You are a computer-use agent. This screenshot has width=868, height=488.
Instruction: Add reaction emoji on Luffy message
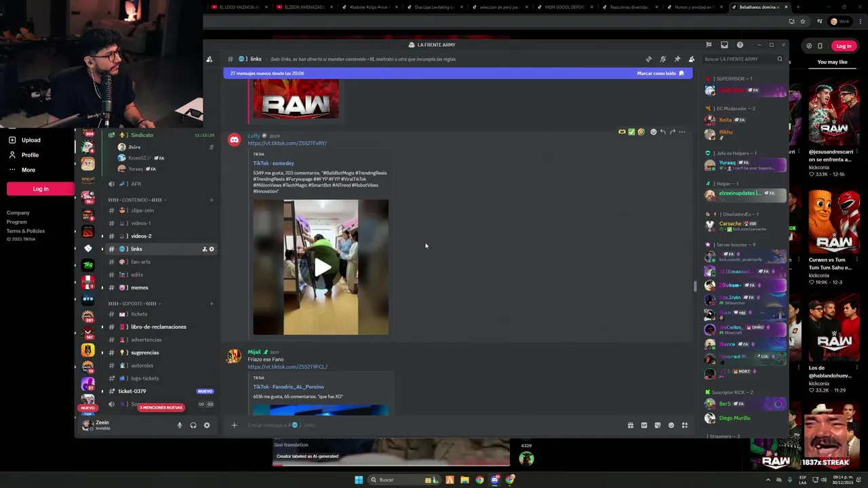coord(653,131)
